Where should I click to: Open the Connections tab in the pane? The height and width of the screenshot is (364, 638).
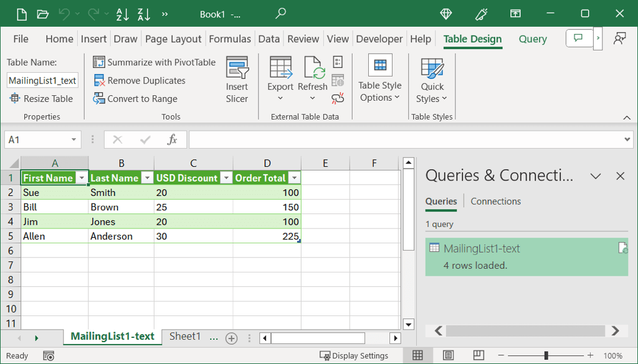click(495, 201)
